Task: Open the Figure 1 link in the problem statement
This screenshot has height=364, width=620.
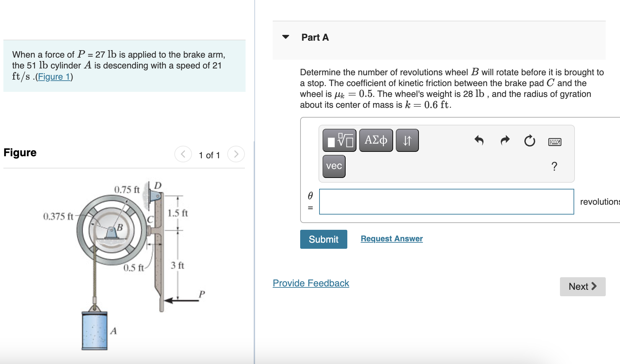Action: click(54, 77)
